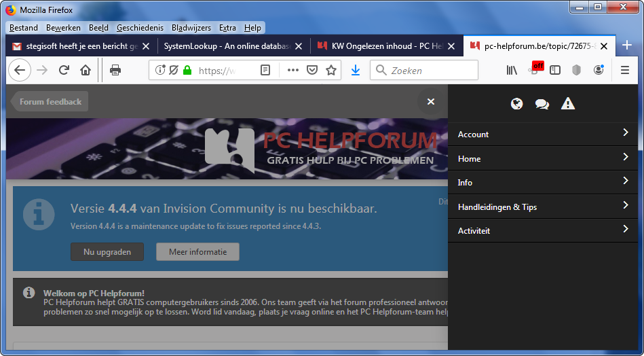Image resolution: width=644 pixels, height=356 pixels.
Task: Open the Bestand menu
Action: pos(23,28)
